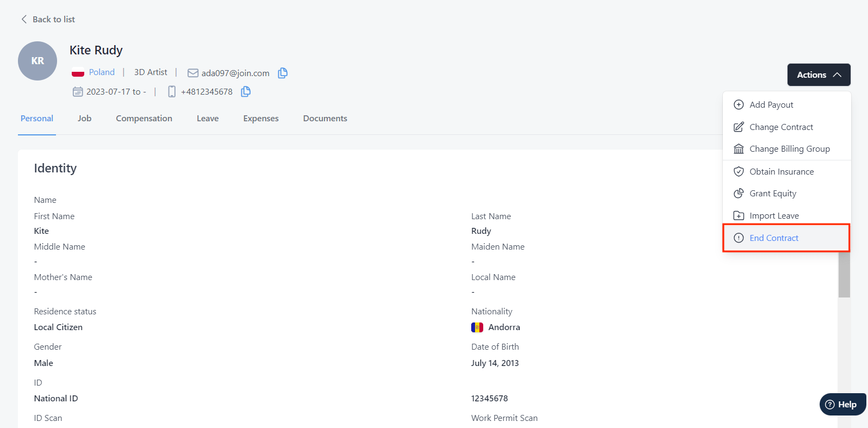868x428 pixels.
Task: Open the Documents tab
Action: [325, 119]
